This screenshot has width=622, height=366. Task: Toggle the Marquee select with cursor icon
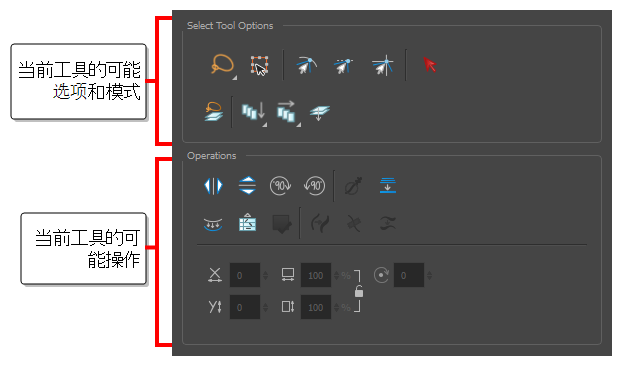[259, 65]
